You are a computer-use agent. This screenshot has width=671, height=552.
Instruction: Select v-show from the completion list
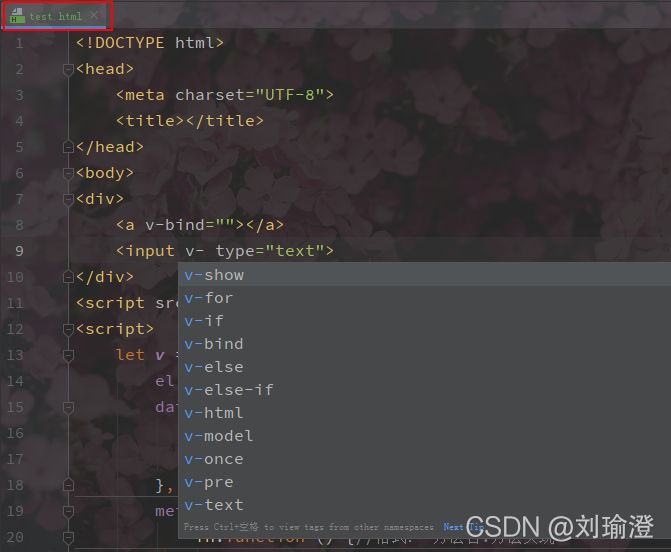pyautogui.click(x=425, y=275)
